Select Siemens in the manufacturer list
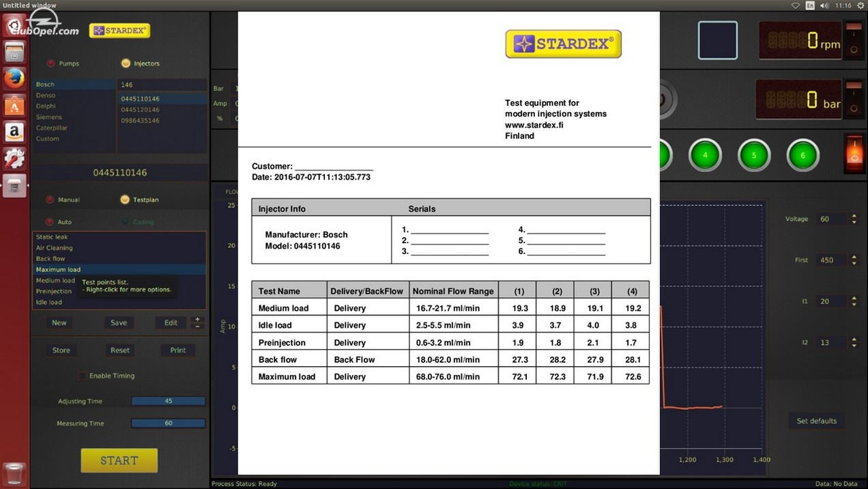The height and width of the screenshot is (489, 868). [x=75, y=117]
